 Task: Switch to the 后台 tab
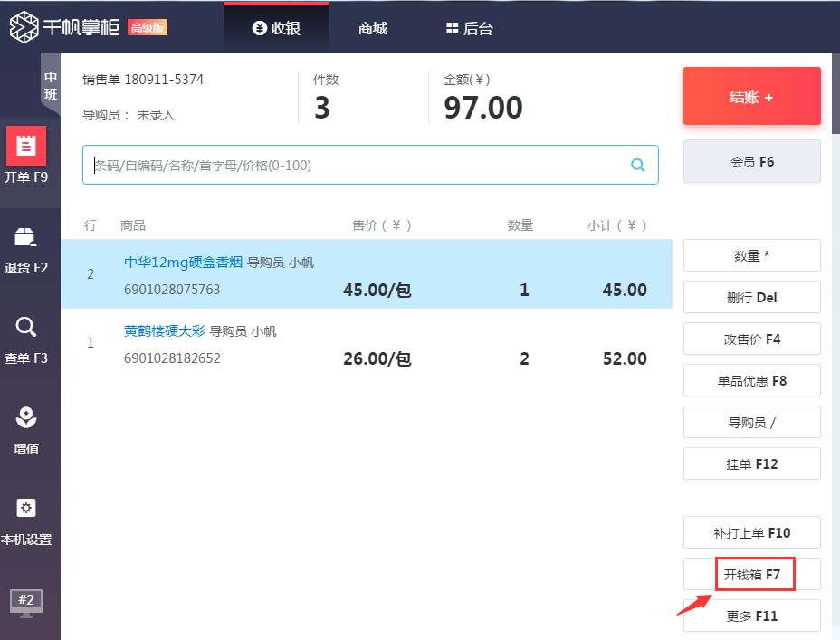click(x=470, y=28)
